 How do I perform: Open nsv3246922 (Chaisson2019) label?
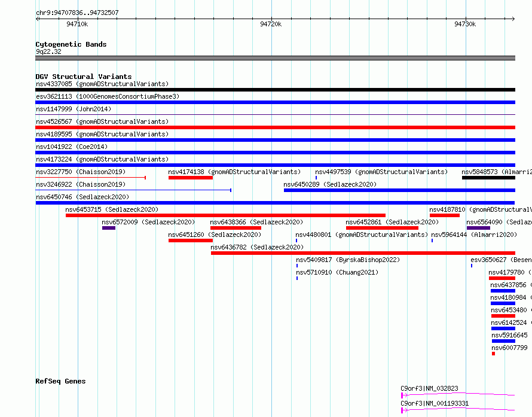click(x=81, y=184)
